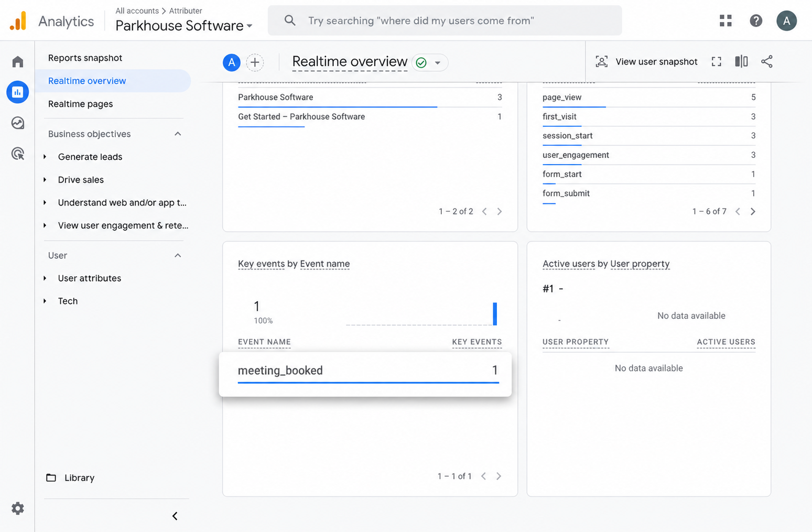
Task: Go to Home via house sidebar icon
Action: (18, 62)
